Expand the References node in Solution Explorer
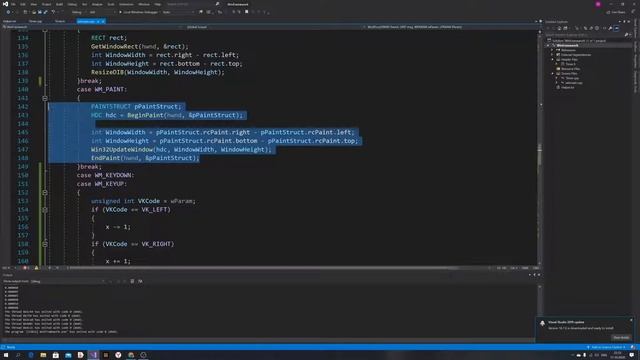The image size is (640, 360). 552,50
